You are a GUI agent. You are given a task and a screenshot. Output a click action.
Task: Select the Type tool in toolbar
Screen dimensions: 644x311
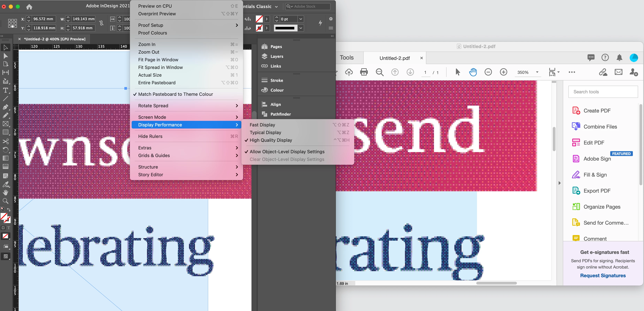click(x=6, y=90)
